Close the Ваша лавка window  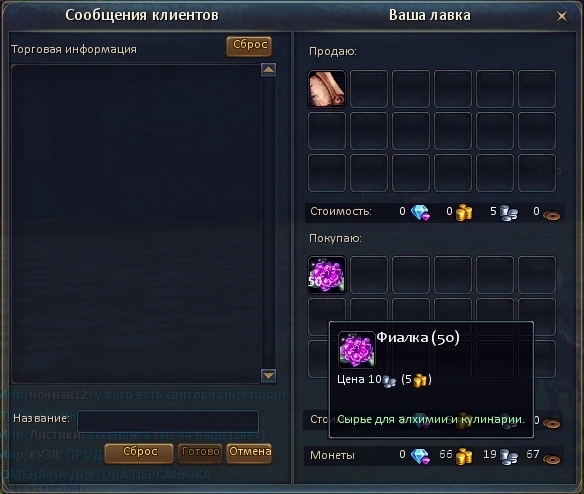tap(562, 16)
